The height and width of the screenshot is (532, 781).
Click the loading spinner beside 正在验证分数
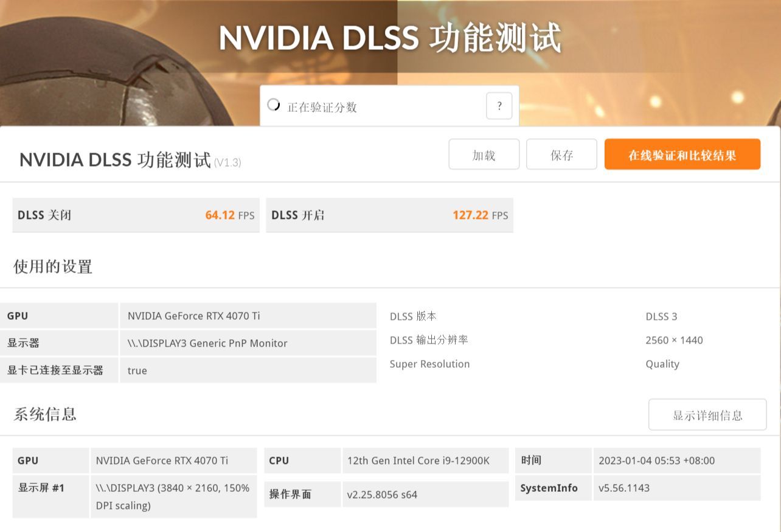click(x=274, y=105)
